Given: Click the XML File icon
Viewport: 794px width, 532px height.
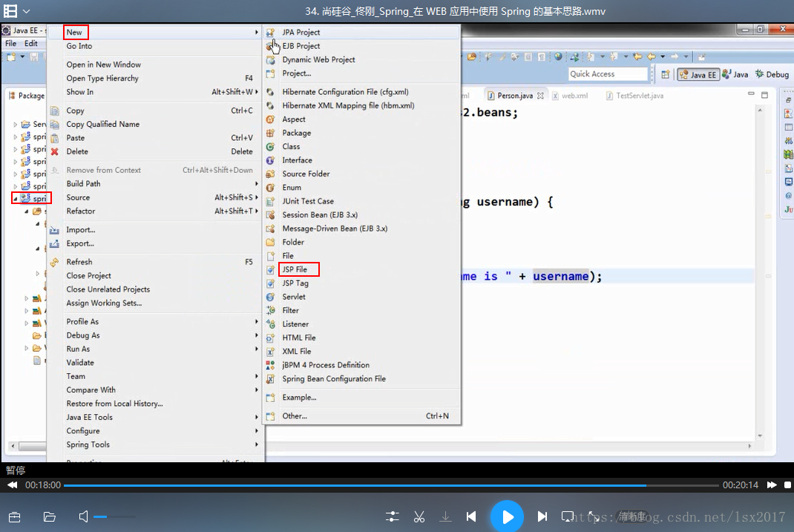Looking at the screenshot, I should click(x=270, y=352).
